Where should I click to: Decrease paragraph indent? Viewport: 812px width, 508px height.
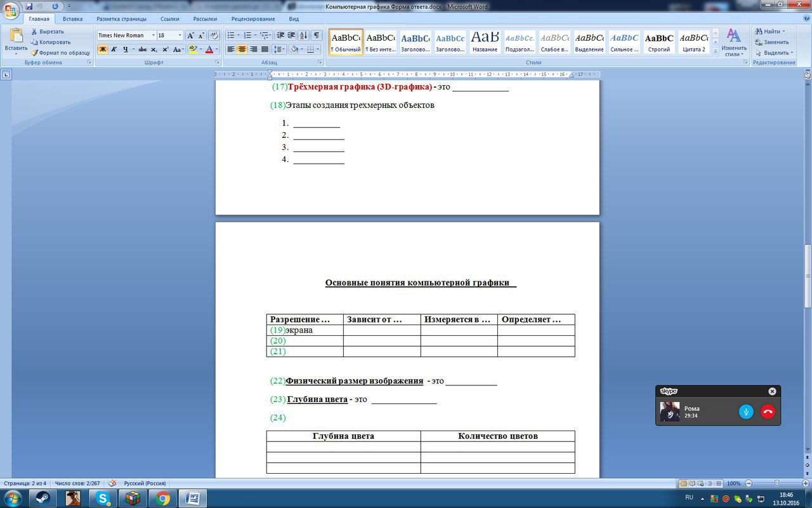280,36
